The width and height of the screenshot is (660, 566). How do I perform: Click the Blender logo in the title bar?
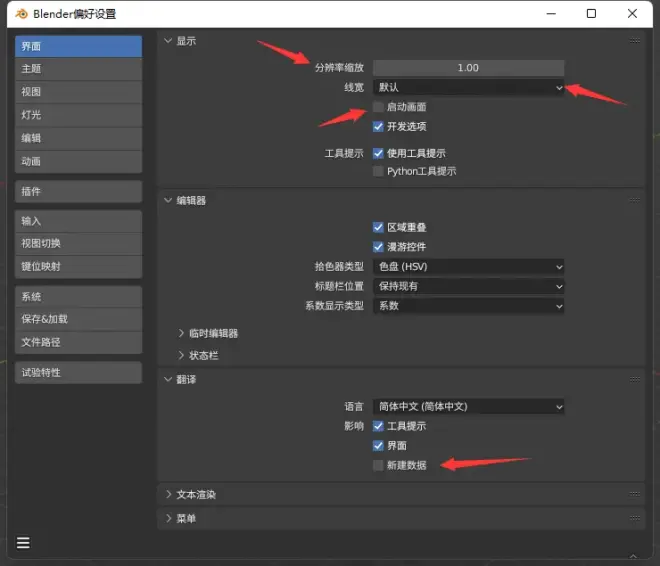[x=21, y=14]
